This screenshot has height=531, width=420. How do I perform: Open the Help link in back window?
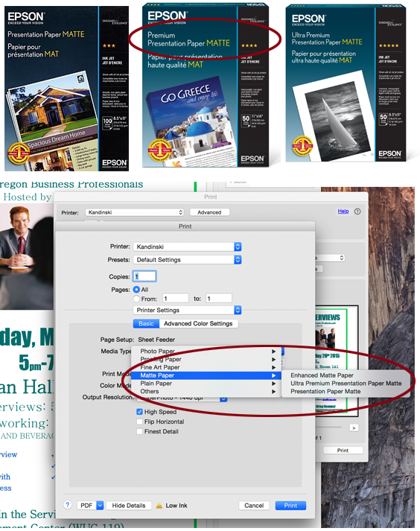click(343, 211)
